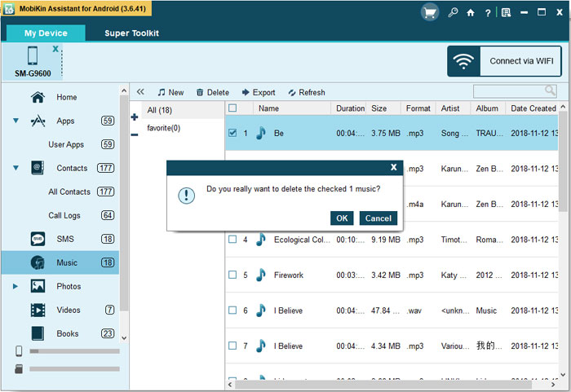Expand the Photos tree arrow
Screen dimensions: 571x392
(15, 286)
